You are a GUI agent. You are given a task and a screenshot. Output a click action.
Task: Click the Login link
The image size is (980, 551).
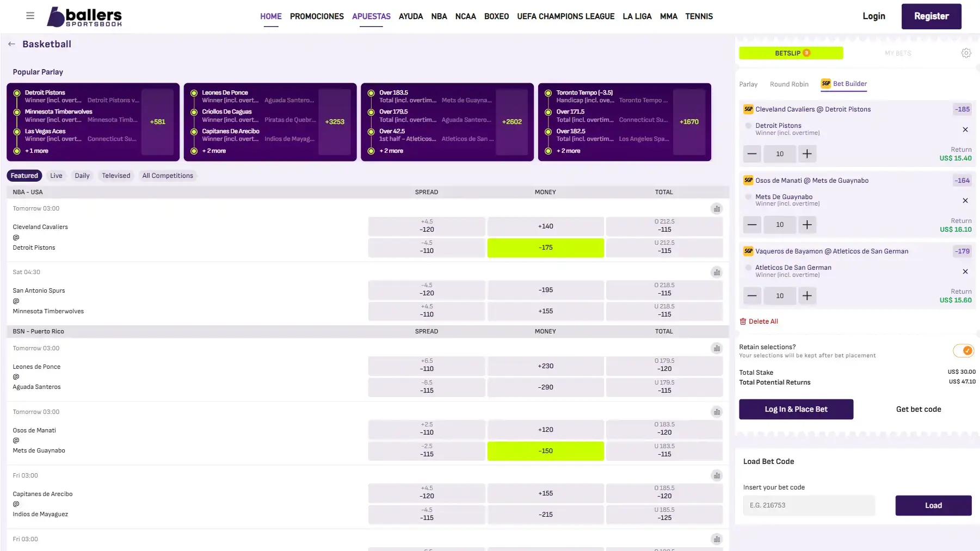874,16
